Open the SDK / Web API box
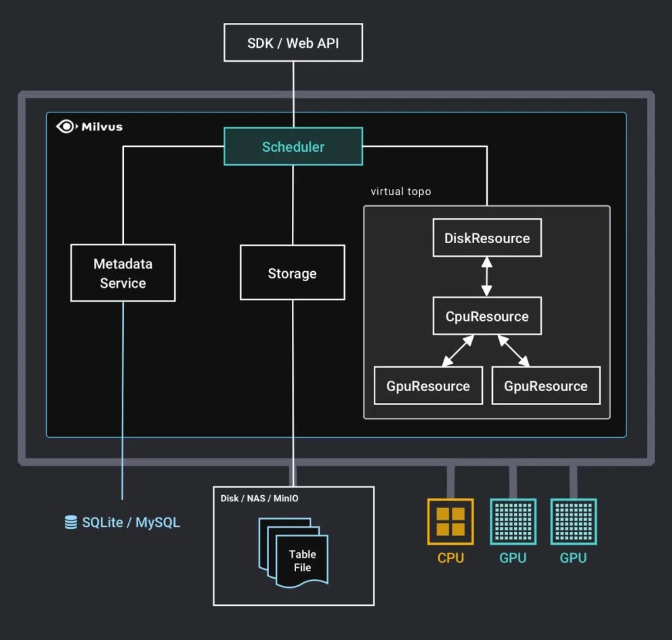The width and height of the screenshot is (672, 640). click(293, 42)
